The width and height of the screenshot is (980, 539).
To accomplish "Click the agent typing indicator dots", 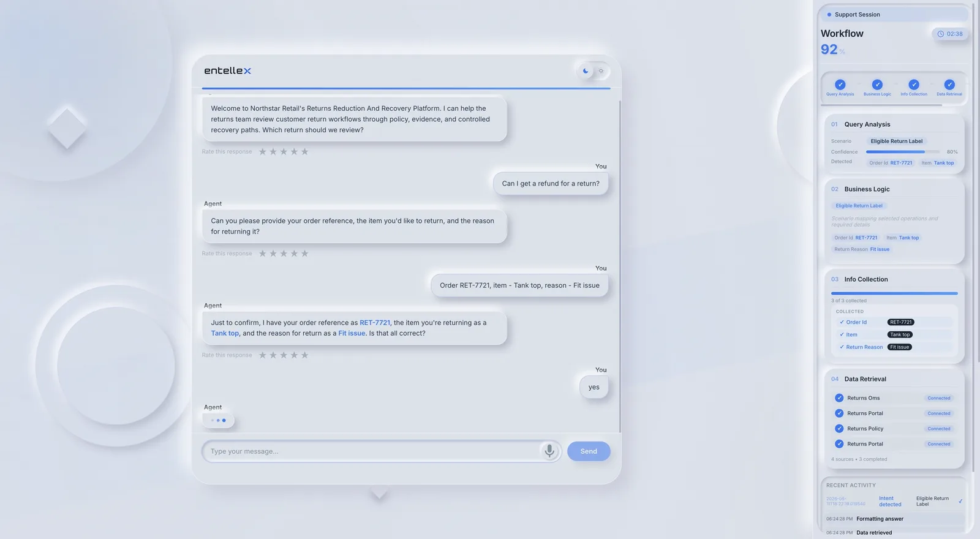I will (x=218, y=421).
